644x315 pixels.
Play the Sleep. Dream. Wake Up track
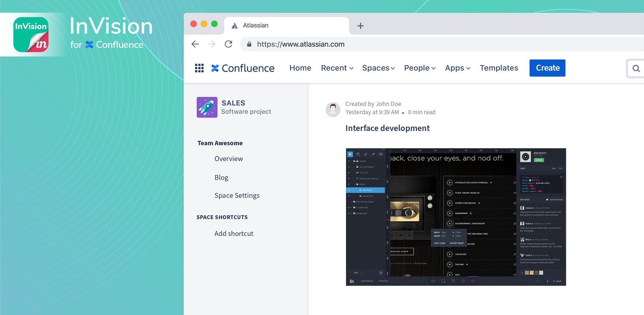tap(450, 193)
